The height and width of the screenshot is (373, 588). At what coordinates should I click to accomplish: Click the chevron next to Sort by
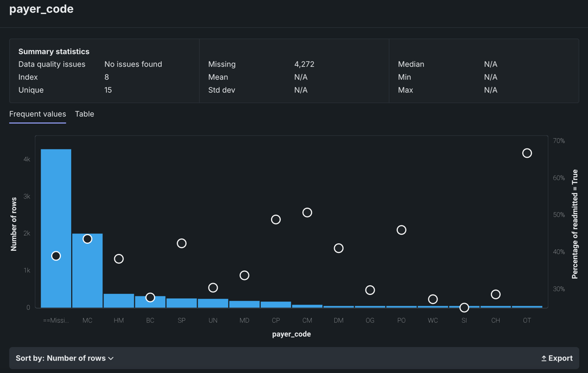(111, 358)
